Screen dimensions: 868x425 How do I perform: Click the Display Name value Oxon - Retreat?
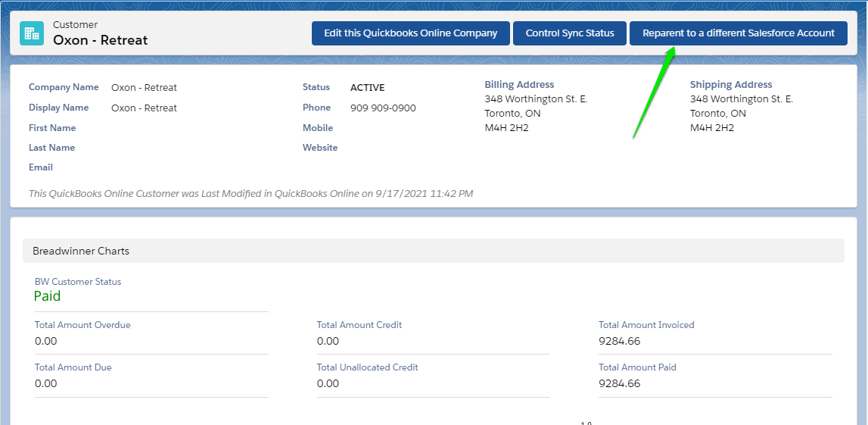coord(144,108)
